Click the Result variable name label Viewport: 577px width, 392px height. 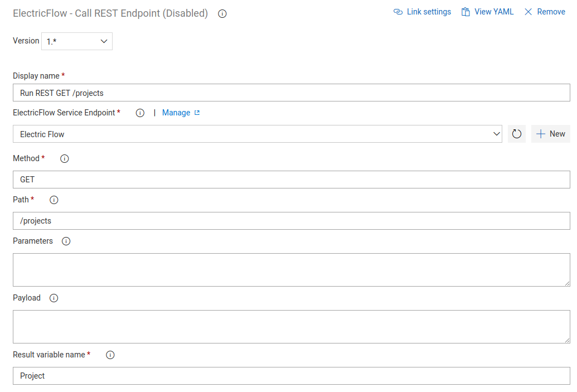coord(49,355)
